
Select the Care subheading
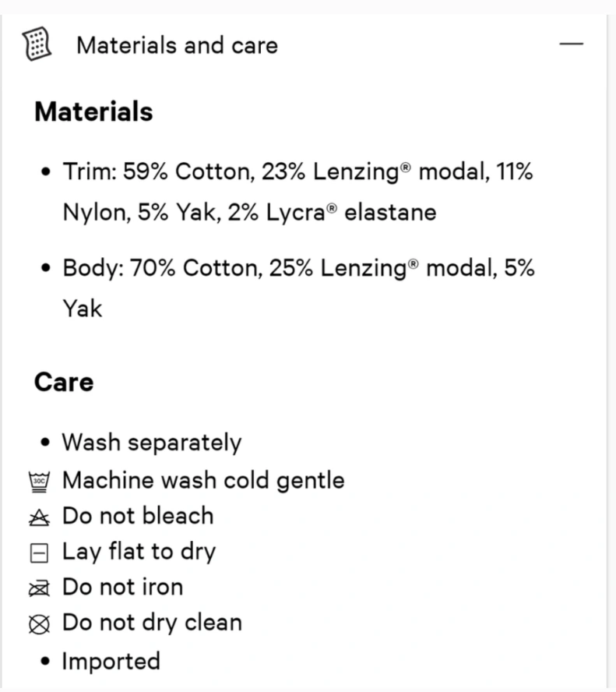click(x=64, y=382)
